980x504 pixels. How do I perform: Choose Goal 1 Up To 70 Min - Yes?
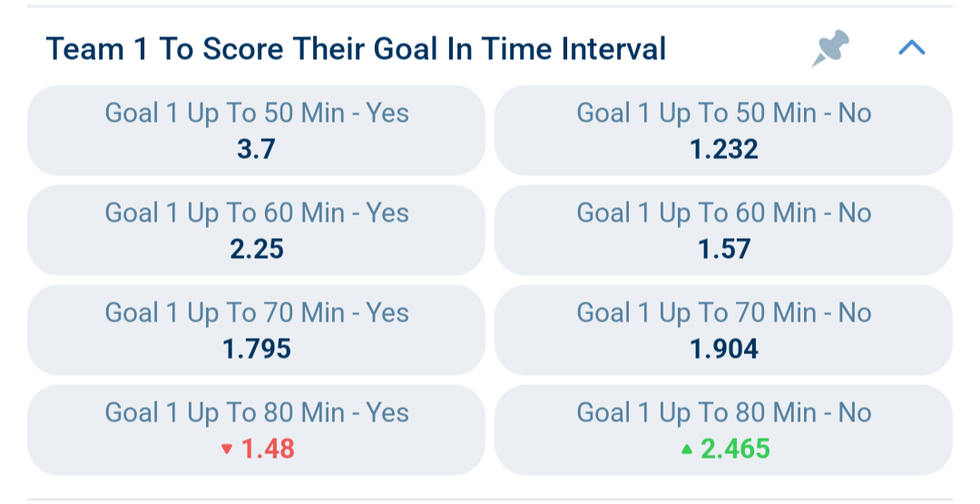256,331
